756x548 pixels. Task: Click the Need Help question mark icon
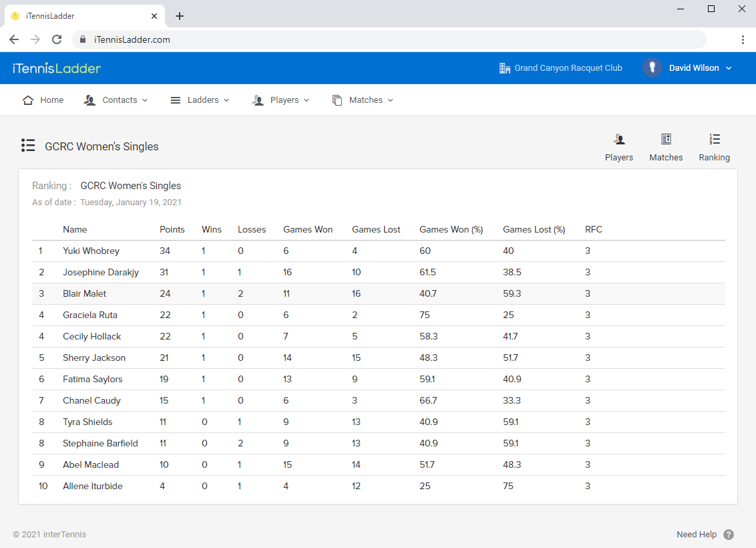(729, 535)
